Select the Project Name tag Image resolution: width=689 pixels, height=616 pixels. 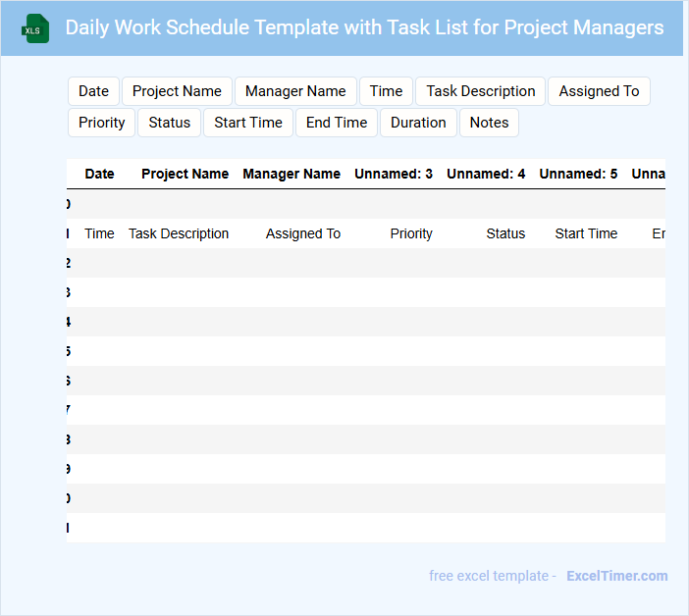(x=177, y=91)
